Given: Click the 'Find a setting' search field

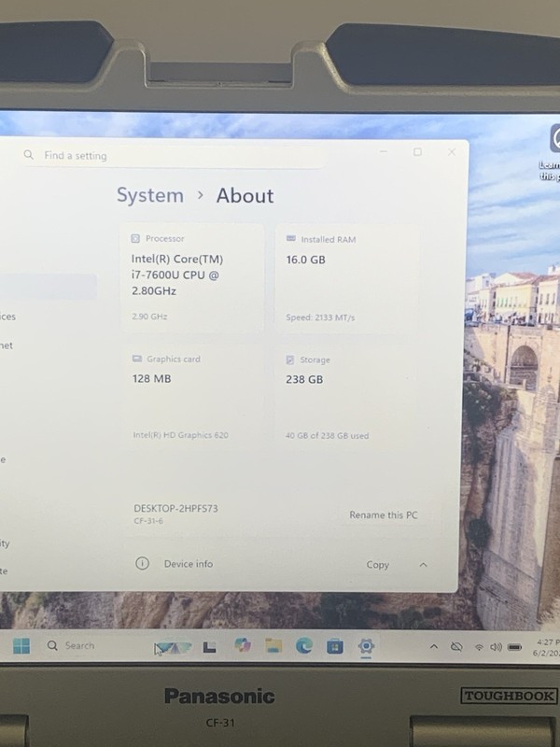Looking at the screenshot, I should [x=173, y=155].
